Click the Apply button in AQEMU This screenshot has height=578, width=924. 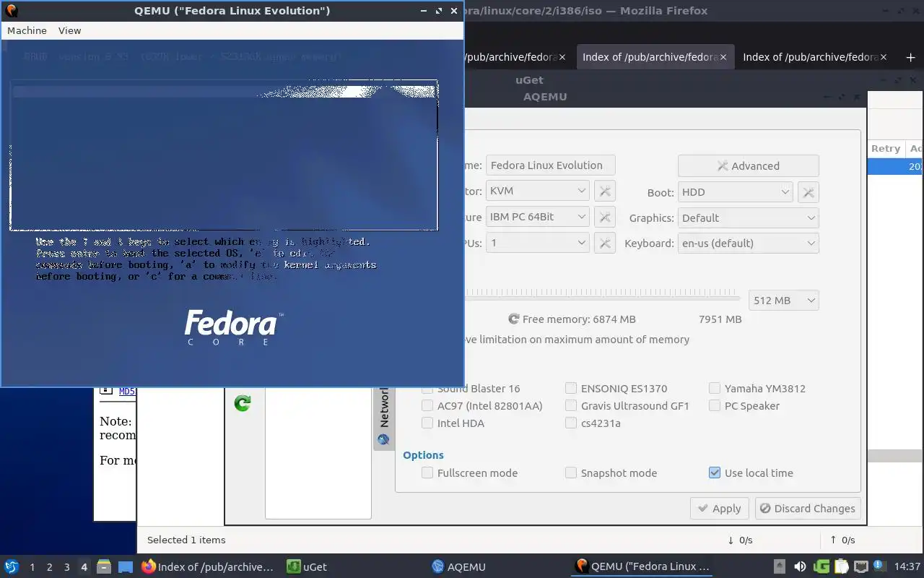click(719, 508)
